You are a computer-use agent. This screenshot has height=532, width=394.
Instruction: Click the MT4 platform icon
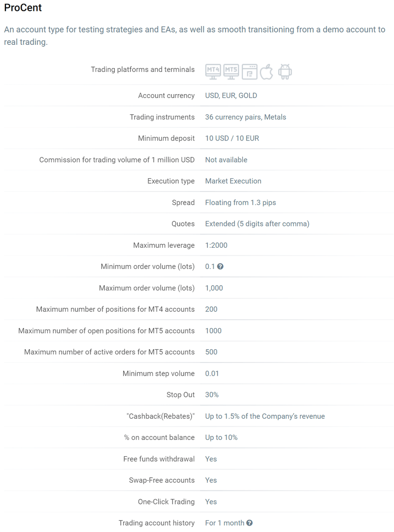(213, 71)
